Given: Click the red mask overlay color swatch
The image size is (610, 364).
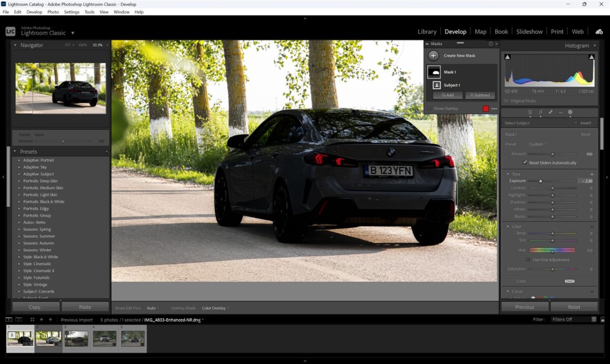Looking at the screenshot, I should coord(486,109).
